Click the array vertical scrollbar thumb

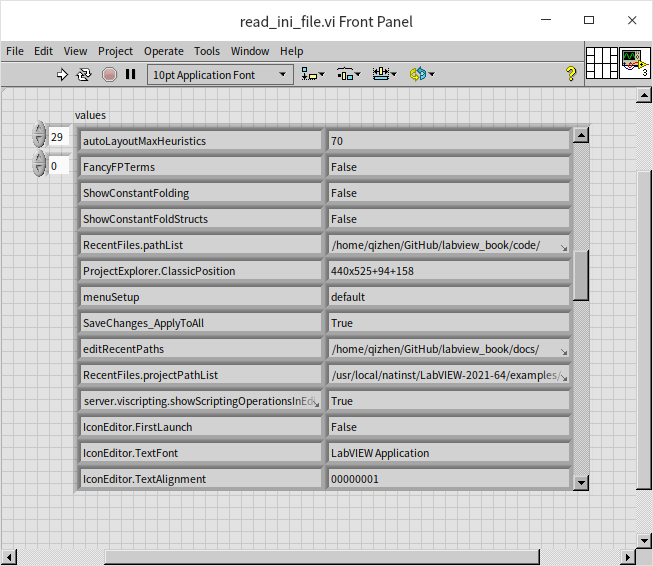pos(581,275)
